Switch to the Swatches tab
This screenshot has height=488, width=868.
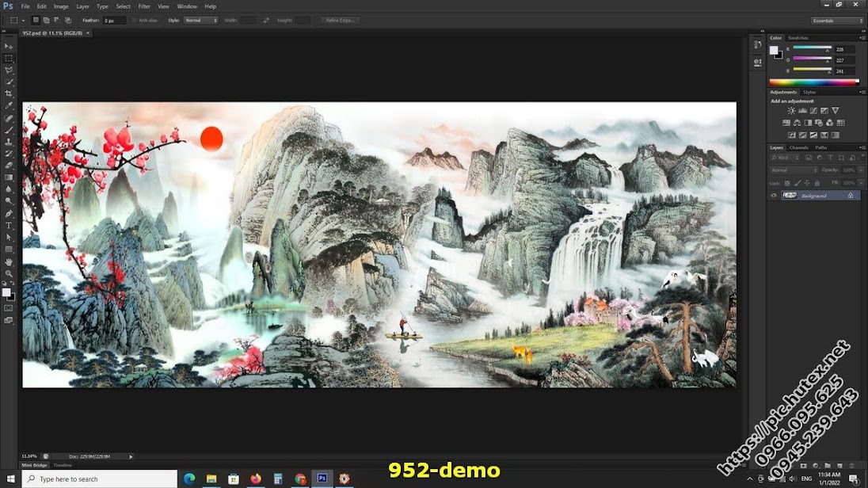click(x=798, y=38)
